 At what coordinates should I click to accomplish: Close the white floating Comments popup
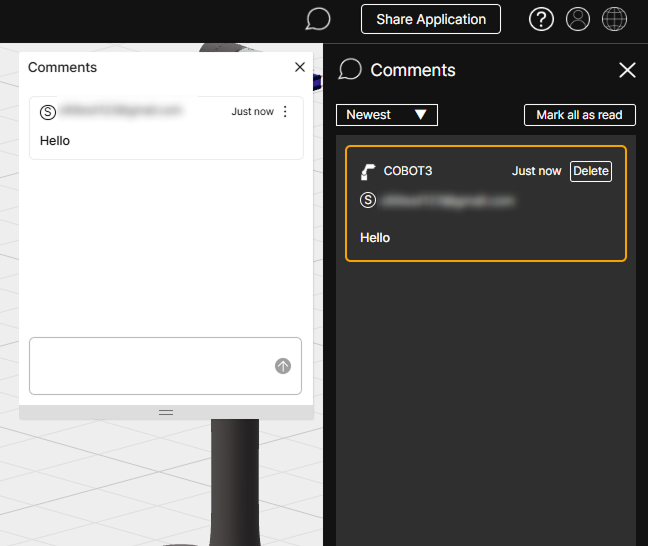click(300, 67)
